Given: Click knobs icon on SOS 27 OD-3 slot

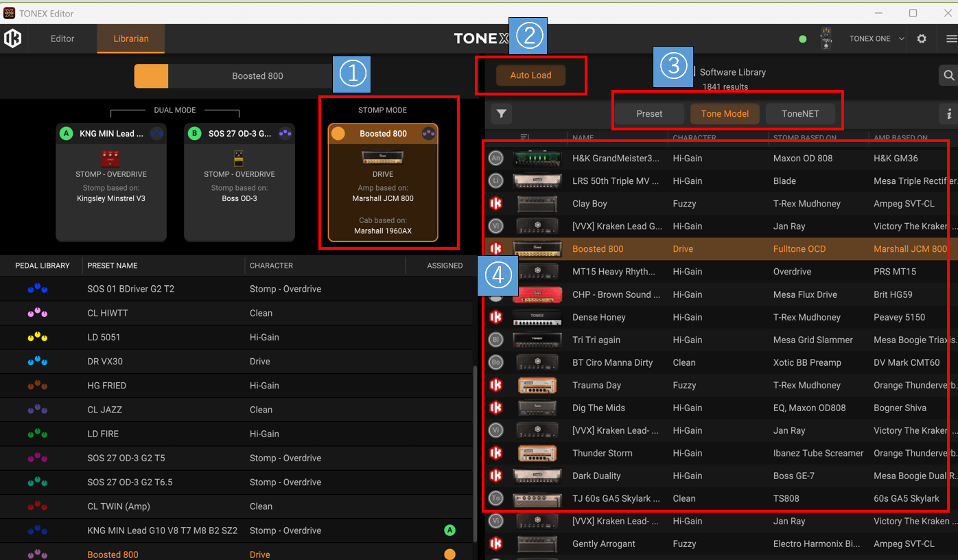Looking at the screenshot, I should click(285, 134).
